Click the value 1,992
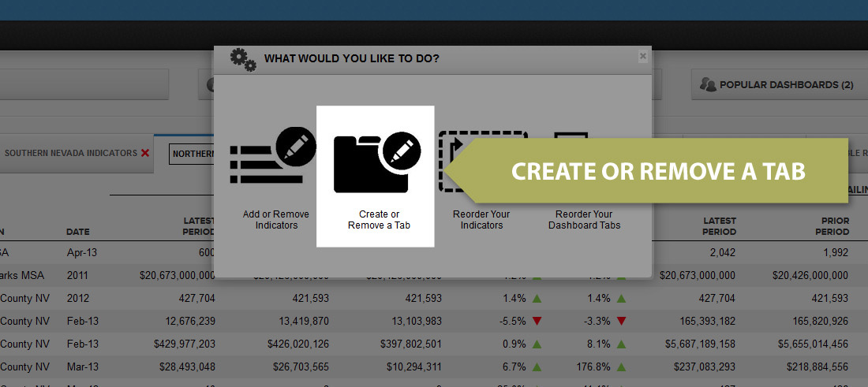868x387 pixels. [836, 253]
